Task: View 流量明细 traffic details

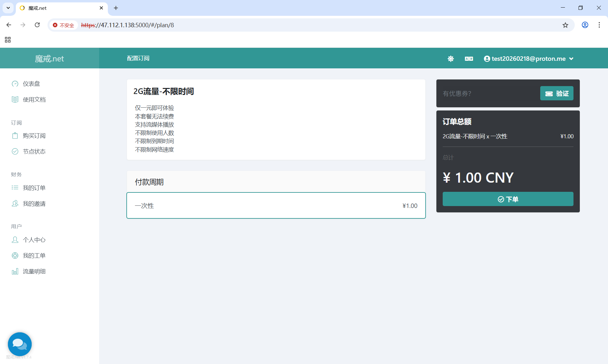Action: coord(34,271)
